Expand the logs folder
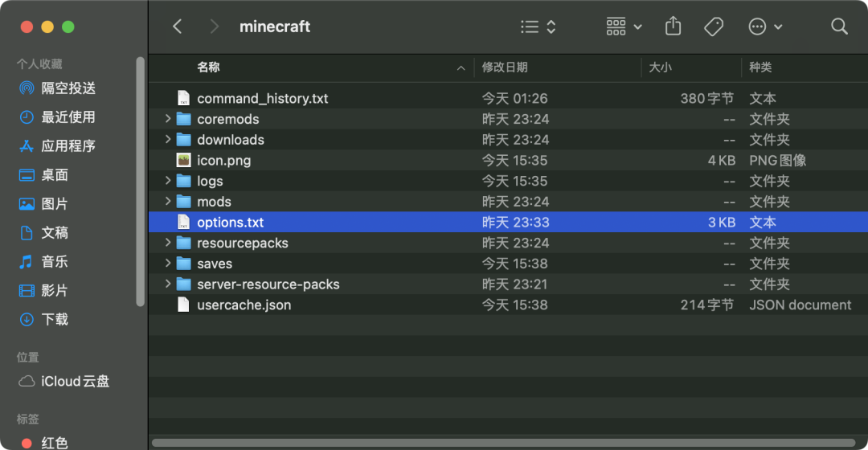Screen dimensions: 868x450 coord(168,181)
